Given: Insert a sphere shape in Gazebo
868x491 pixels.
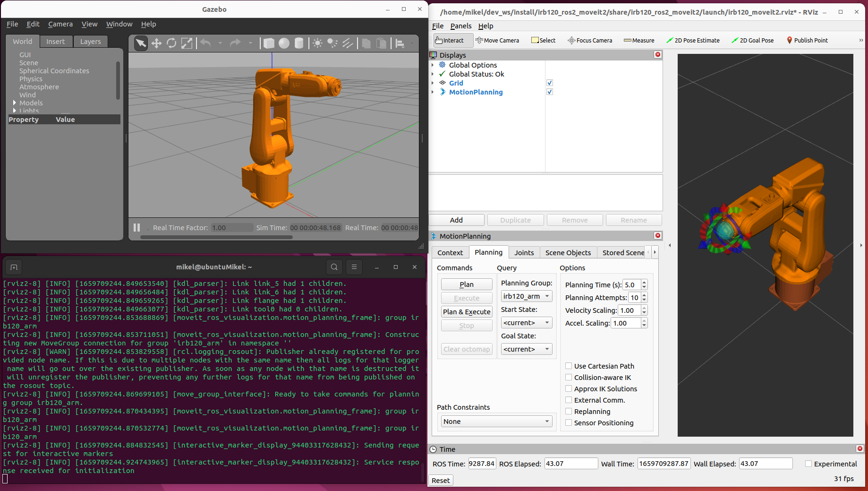Looking at the screenshot, I should point(284,43).
